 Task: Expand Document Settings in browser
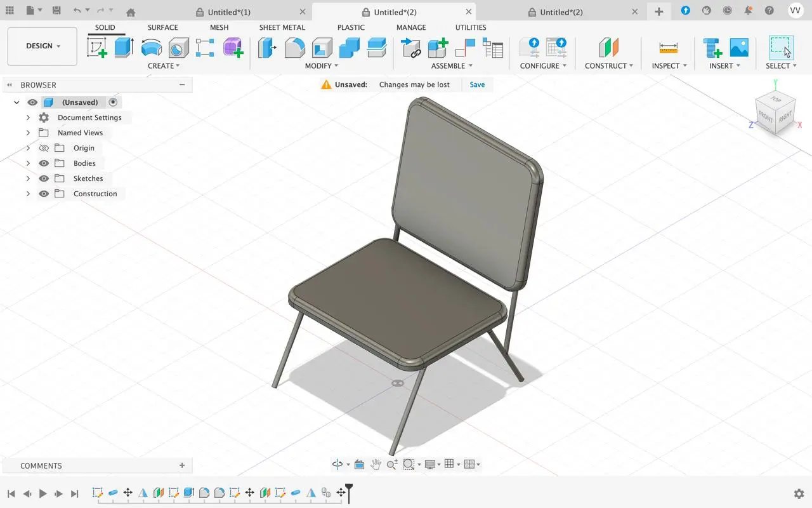(x=28, y=117)
